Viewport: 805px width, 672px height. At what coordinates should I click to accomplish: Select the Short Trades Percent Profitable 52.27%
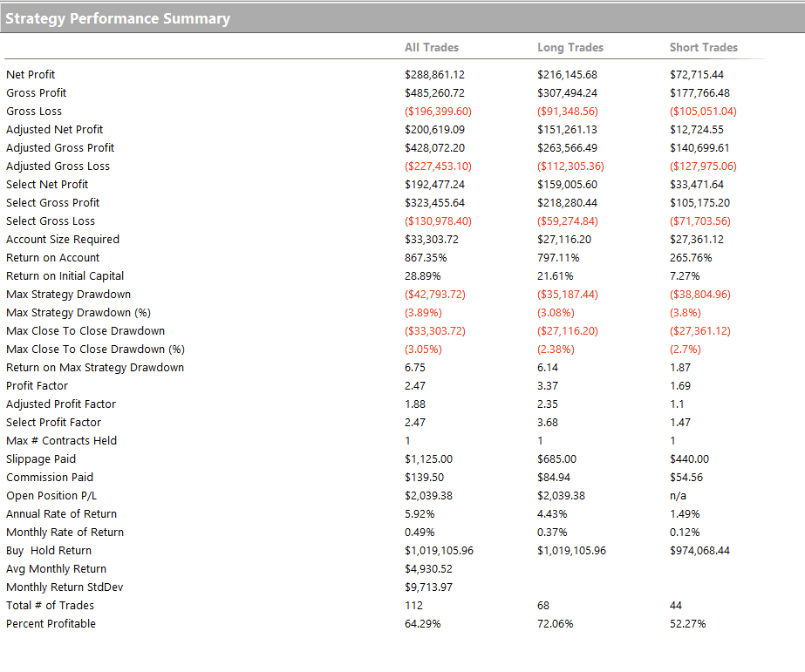[x=687, y=624]
